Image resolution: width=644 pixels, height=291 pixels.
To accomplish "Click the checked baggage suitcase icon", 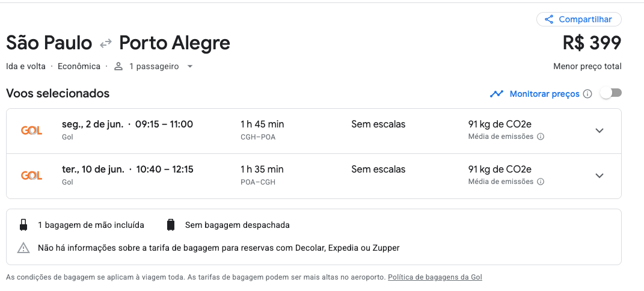I will tap(171, 225).
